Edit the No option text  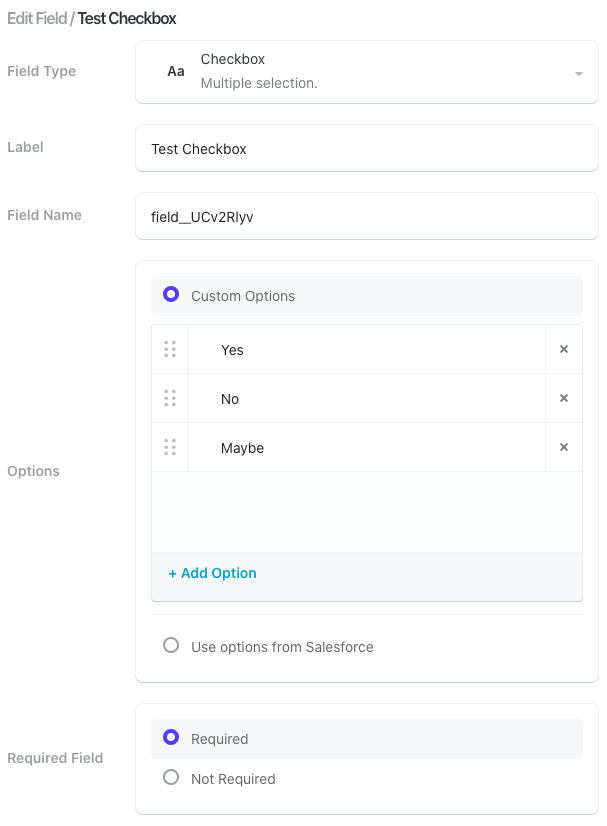(x=366, y=399)
